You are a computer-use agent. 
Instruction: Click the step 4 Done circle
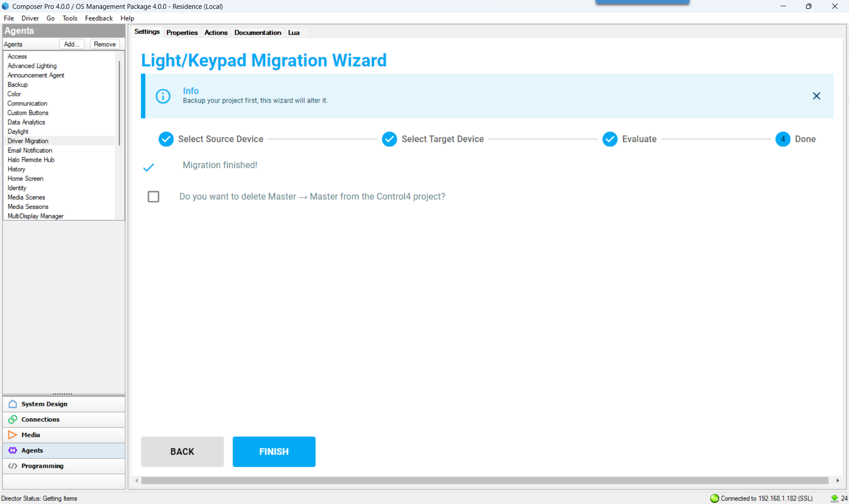(783, 139)
